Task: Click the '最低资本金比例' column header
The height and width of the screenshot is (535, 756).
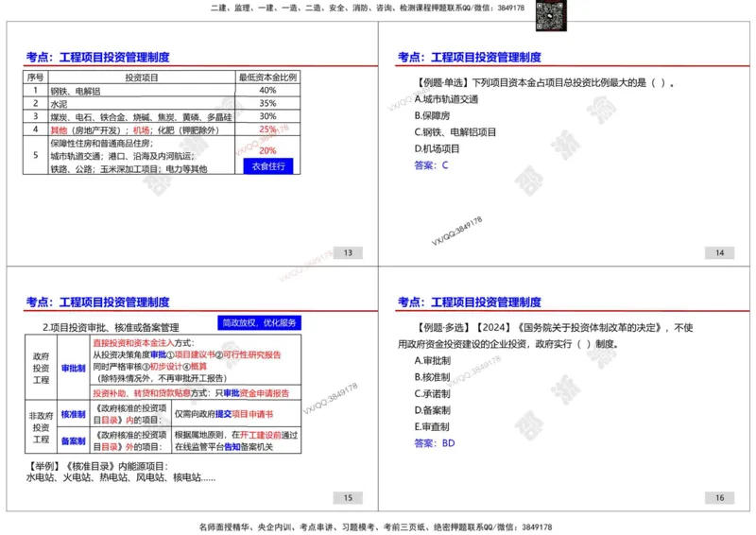Action: pyautogui.click(x=267, y=78)
